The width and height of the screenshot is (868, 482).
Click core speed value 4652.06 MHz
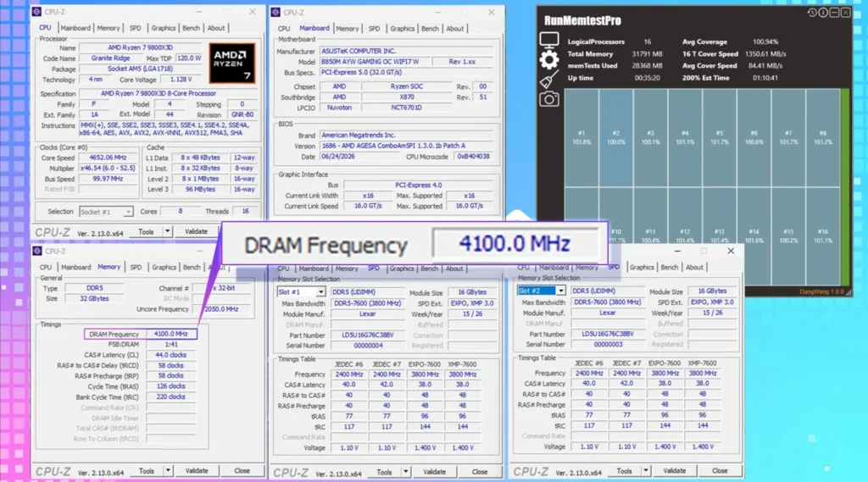(108, 158)
